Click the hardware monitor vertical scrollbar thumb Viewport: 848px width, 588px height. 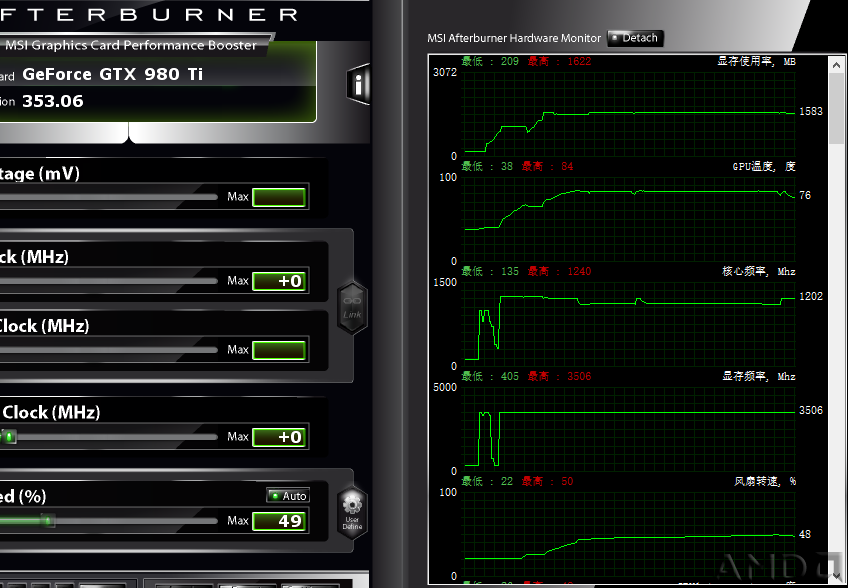tap(836, 108)
